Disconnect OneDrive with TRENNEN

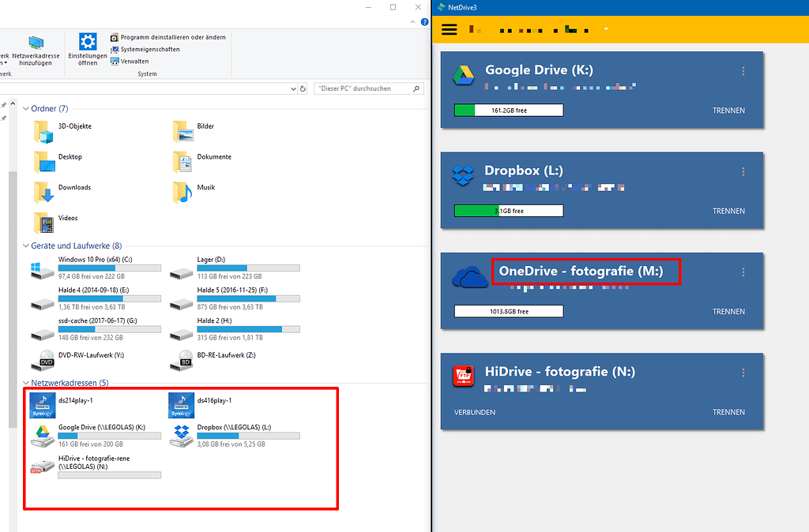coord(728,311)
